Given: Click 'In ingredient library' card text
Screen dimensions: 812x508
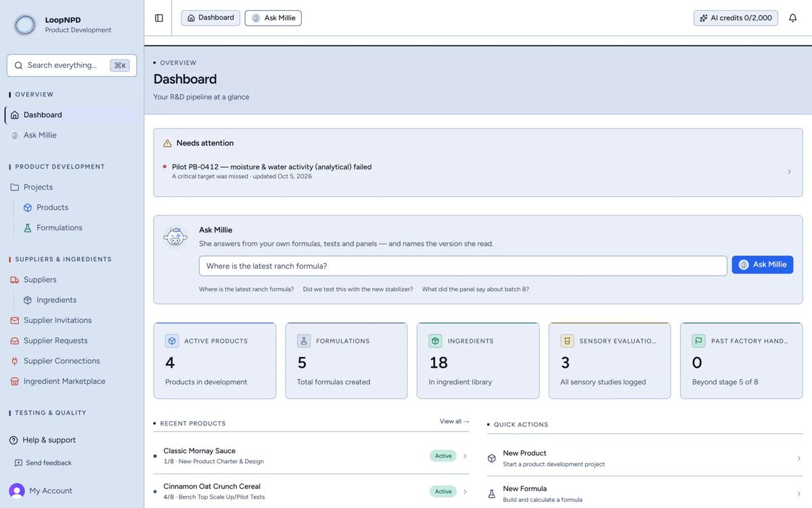Looking at the screenshot, I should coord(460,382).
